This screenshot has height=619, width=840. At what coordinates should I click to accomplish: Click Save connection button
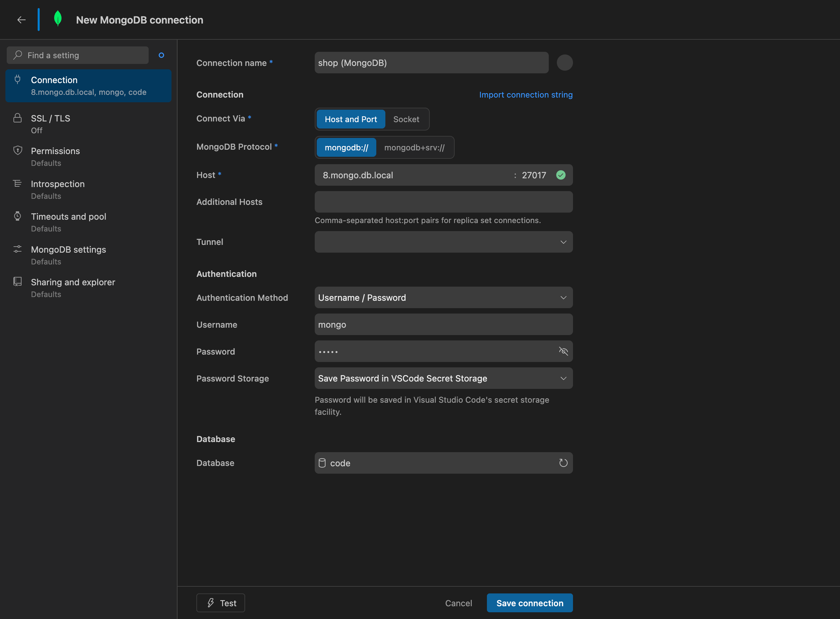[530, 603]
